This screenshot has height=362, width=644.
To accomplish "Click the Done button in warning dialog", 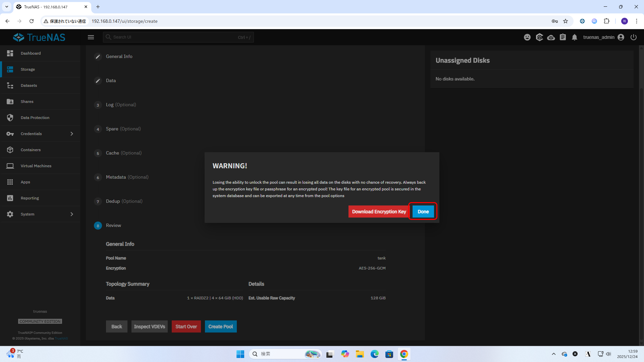I will [423, 212].
